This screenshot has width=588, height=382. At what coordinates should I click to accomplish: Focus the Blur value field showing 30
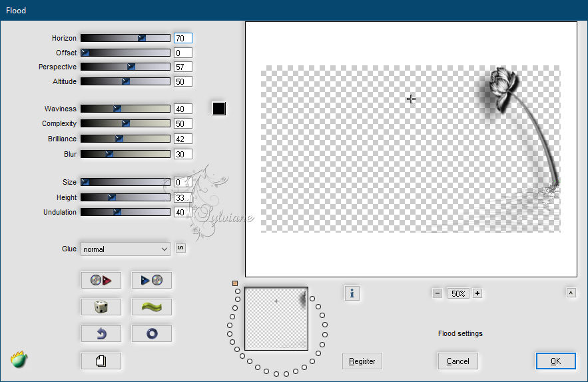[183, 154]
